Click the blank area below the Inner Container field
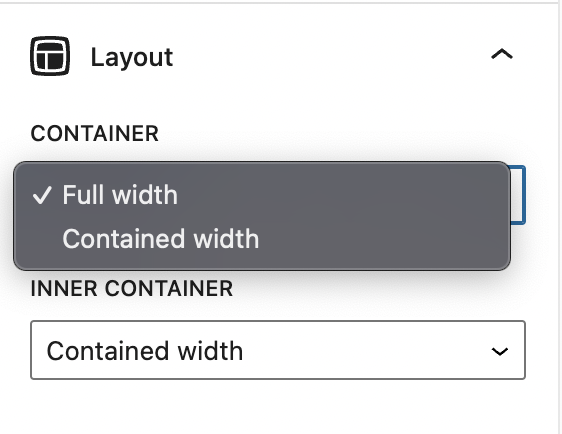Viewport: 562px width, 434px height. tap(278, 407)
